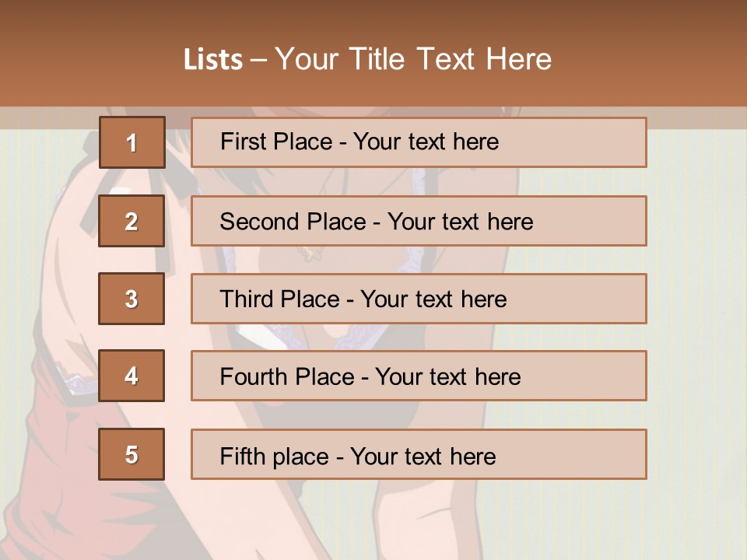
Task: Select the number 4 square
Action: 132,376
